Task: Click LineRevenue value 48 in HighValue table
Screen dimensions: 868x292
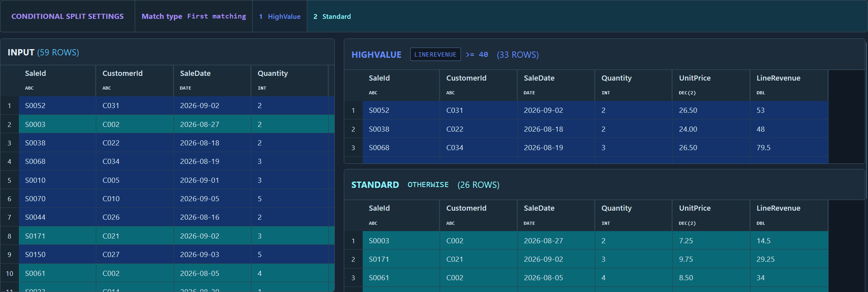Action: click(x=789, y=129)
